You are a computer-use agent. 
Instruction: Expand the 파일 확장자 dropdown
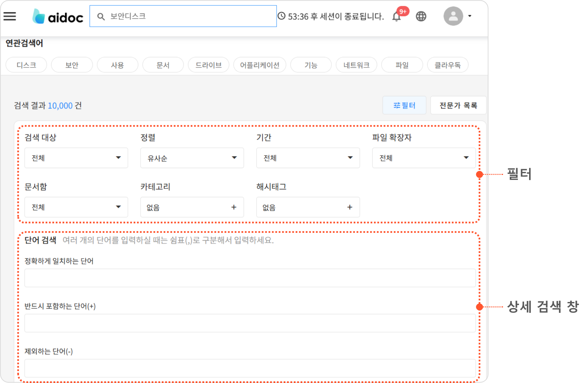(424, 158)
